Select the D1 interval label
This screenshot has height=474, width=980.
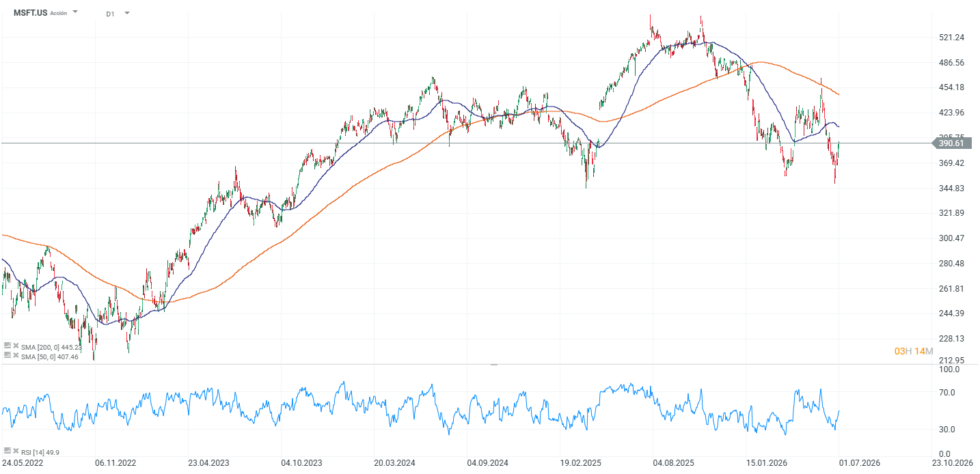pyautogui.click(x=110, y=14)
